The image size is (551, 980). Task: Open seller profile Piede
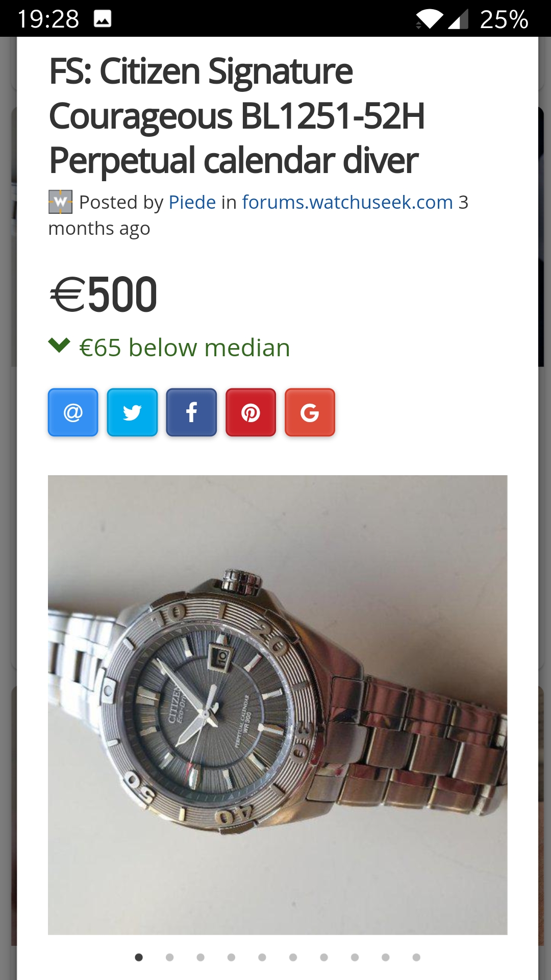[192, 203]
